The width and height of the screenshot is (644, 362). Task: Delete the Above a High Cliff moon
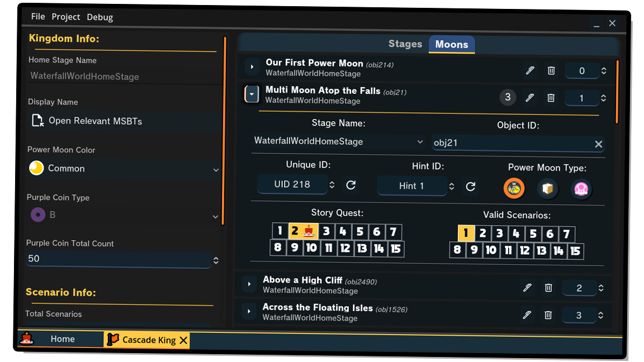(x=548, y=288)
